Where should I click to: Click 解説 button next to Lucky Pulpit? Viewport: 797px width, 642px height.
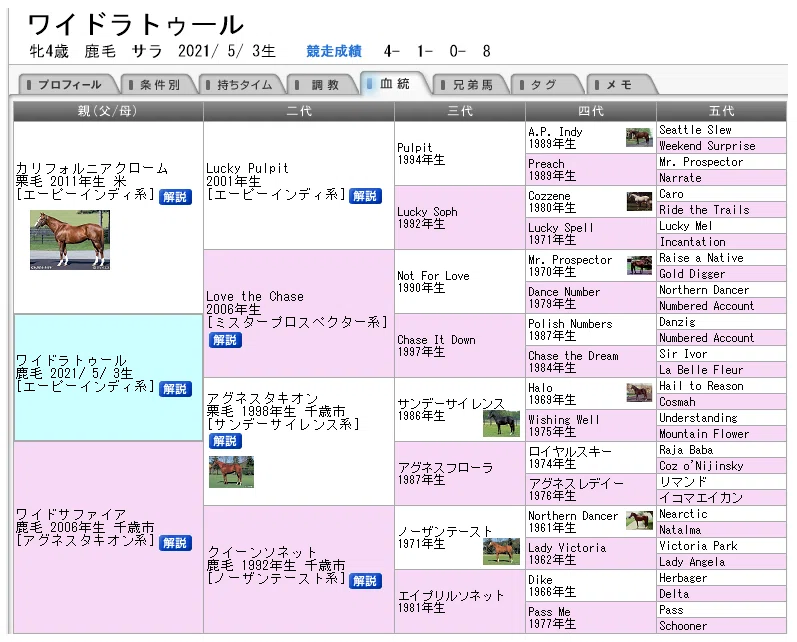coord(365,196)
